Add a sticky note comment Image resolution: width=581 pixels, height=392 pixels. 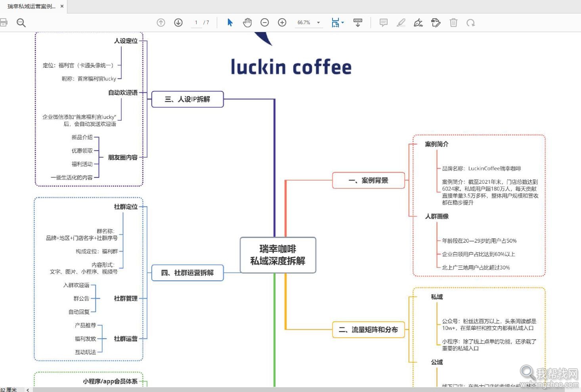click(x=384, y=23)
